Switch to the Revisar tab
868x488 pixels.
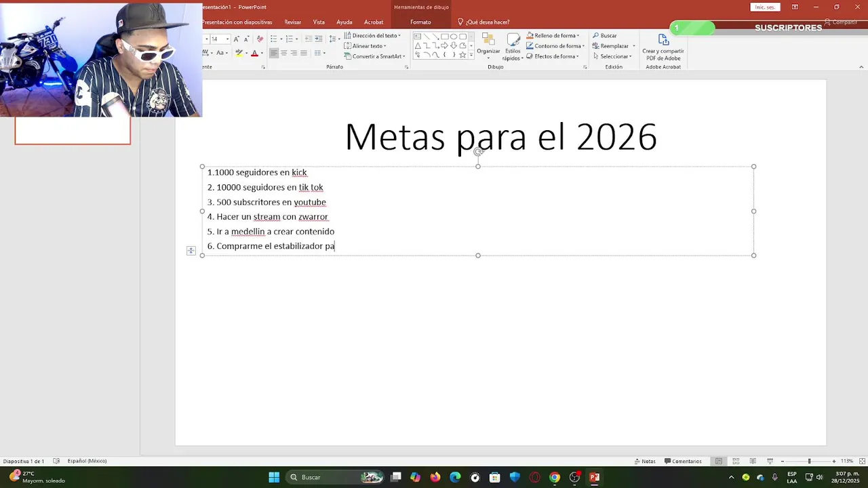click(292, 22)
